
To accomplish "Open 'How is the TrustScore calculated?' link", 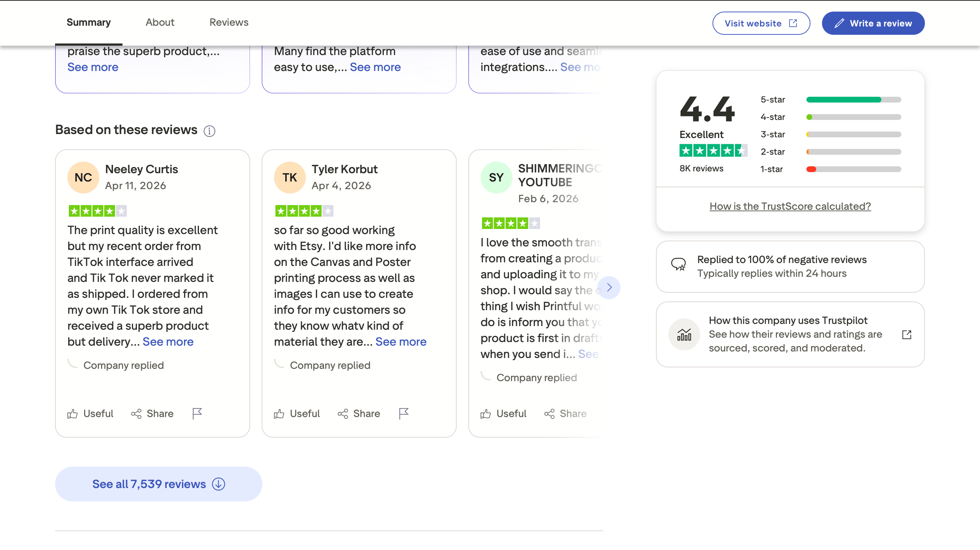I will pyautogui.click(x=790, y=206).
